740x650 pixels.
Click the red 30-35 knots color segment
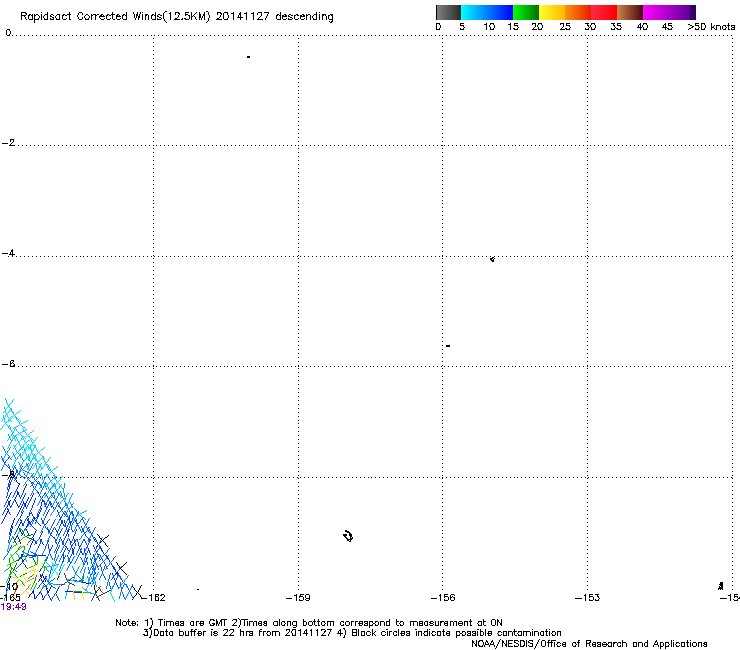(604, 12)
